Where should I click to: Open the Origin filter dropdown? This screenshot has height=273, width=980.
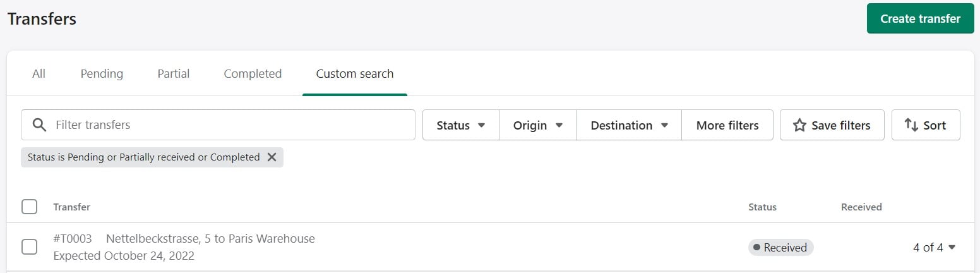[538, 125]
